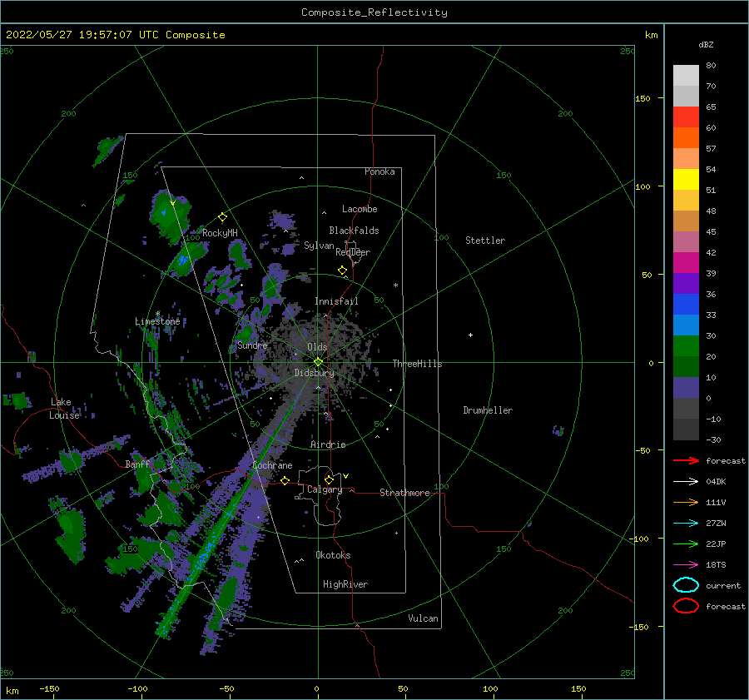
Task: Click the yellow diamond marker near RockyMH
Action: 222,217
